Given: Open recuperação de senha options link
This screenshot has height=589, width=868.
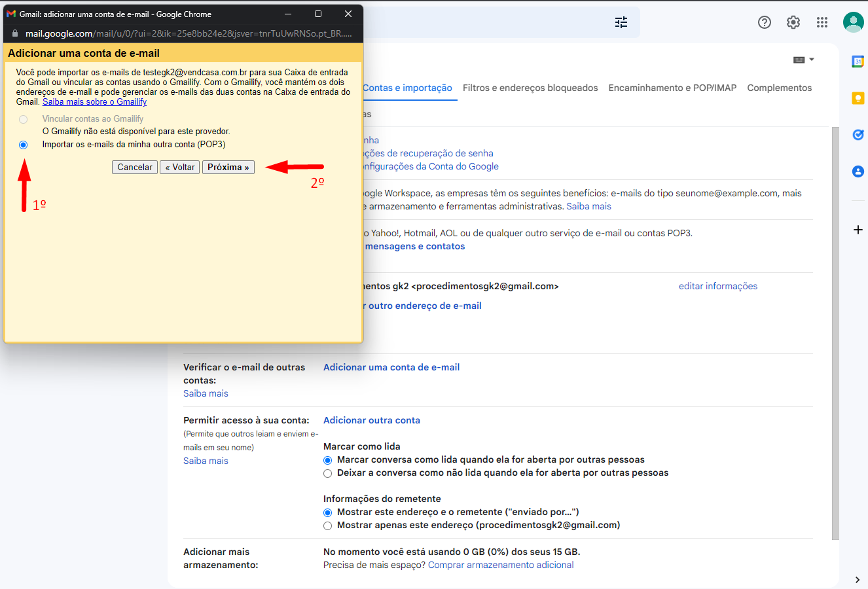Looking at the screenshot, I should click(x=428, y=153).
